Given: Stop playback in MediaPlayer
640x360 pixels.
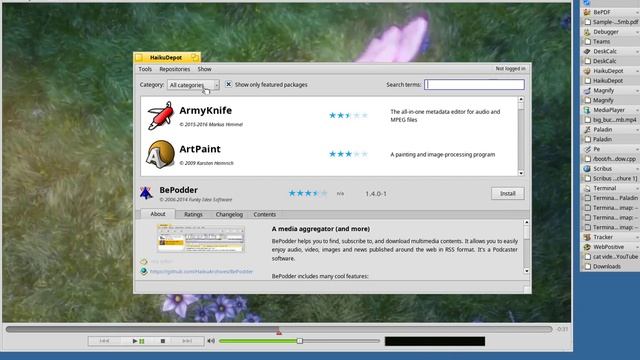Looking at the screenshot, I should [163, 341].
